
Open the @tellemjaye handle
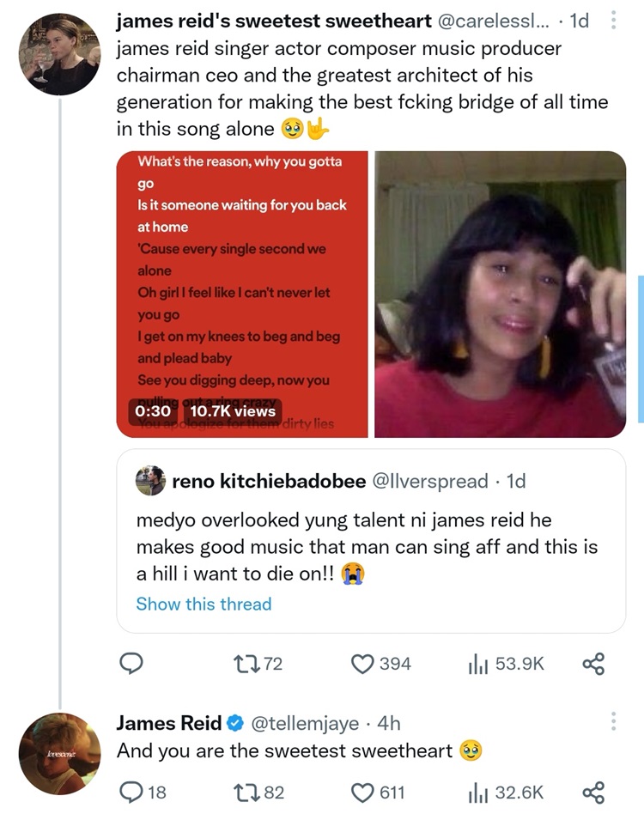[x=304, y=723]
